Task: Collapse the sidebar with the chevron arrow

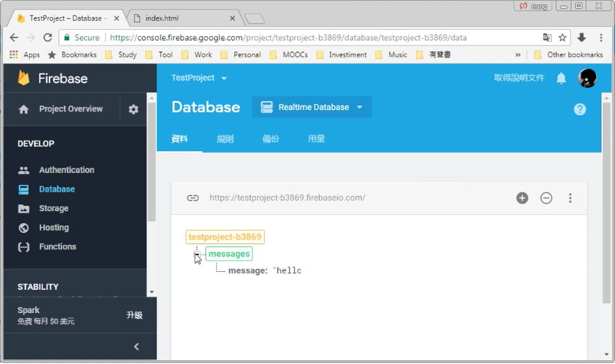Action: (x=136, y=346)
